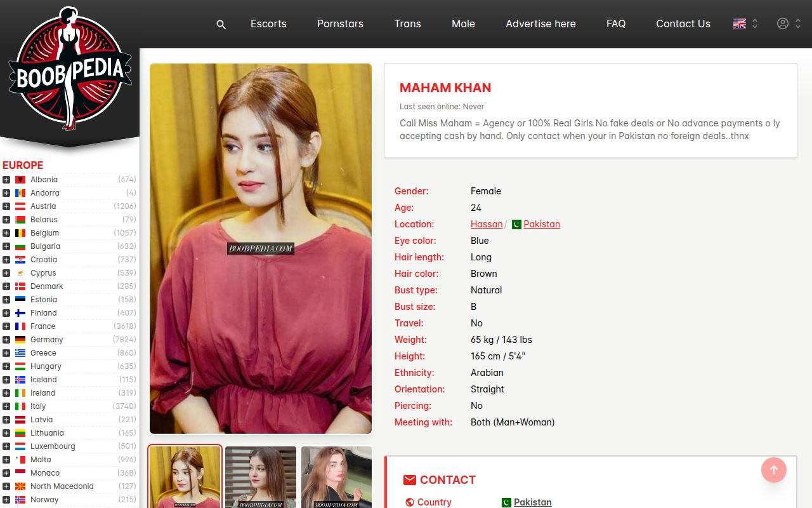Expand the Albania country list

[6, 180]
